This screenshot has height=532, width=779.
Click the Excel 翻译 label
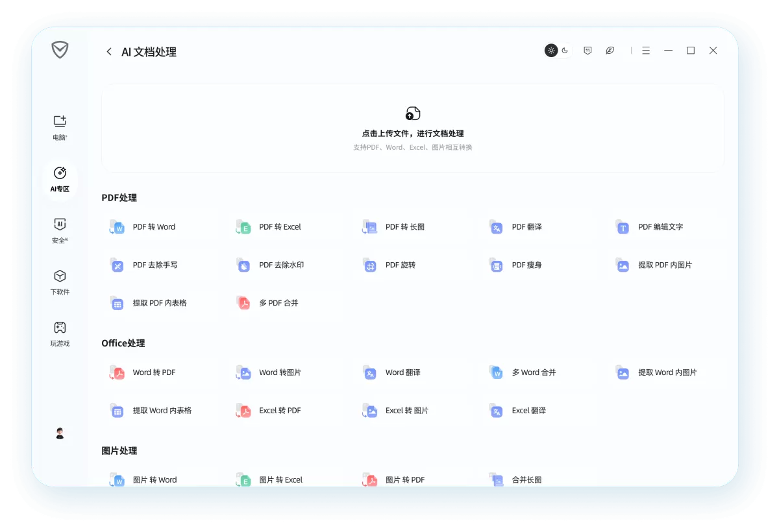click(528, 411)
